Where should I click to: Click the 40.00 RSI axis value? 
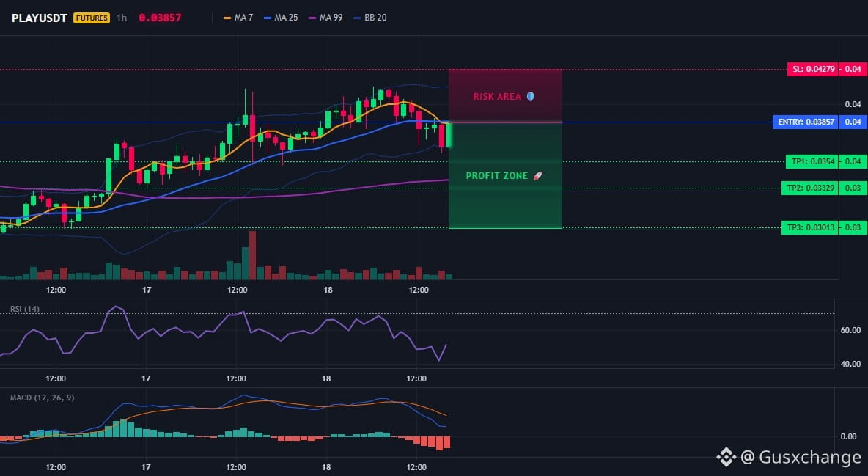[x=850, y=364]
